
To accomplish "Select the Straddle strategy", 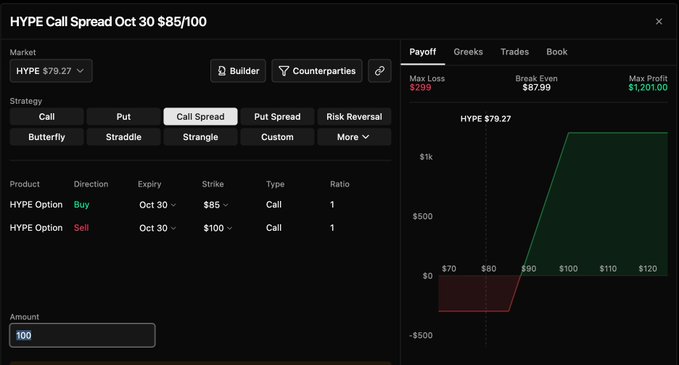I will pyautogui.click(x=123, y=137).
